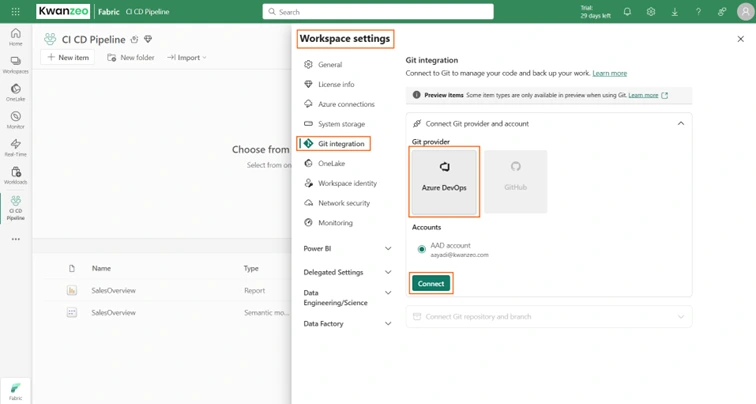This screenshot has width=756, height=404.
Task: Open the SalesOverview report item
Action: click(113, 290)
